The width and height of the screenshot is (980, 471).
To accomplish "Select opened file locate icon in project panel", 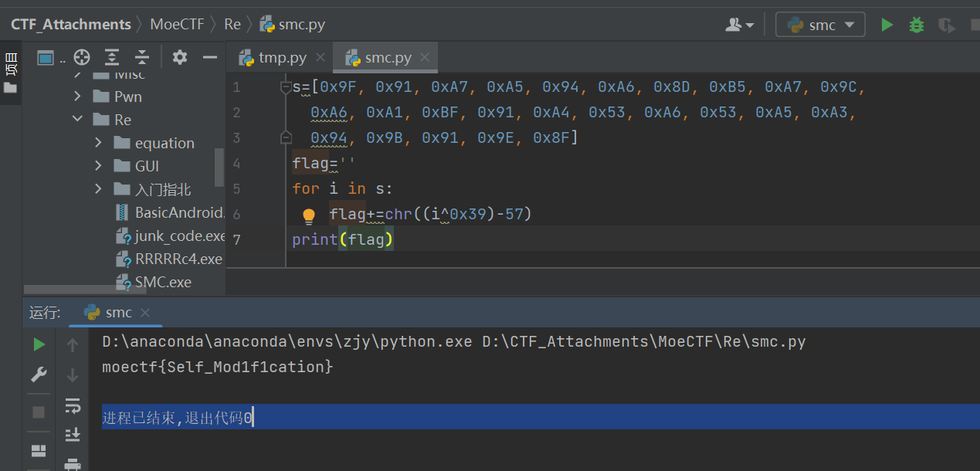I will (x=82, y=57).
